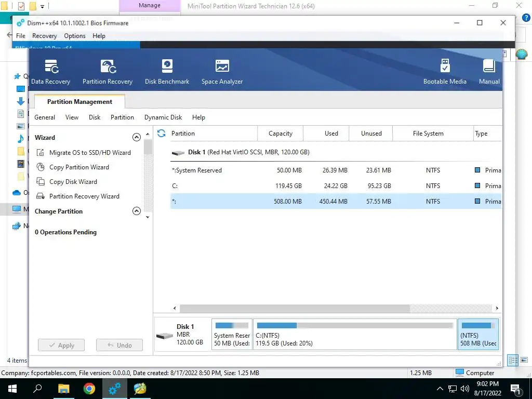Open the Dism++ Recovery menu
The image size is (532, 399).
tap(45, 36)
